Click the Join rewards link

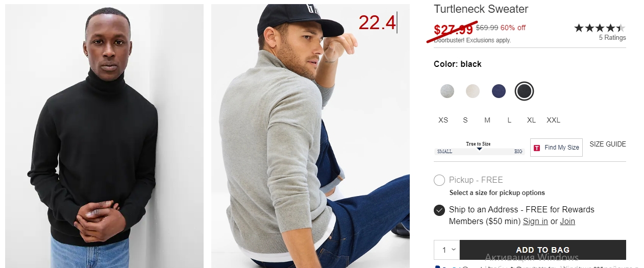click(567, 221)
